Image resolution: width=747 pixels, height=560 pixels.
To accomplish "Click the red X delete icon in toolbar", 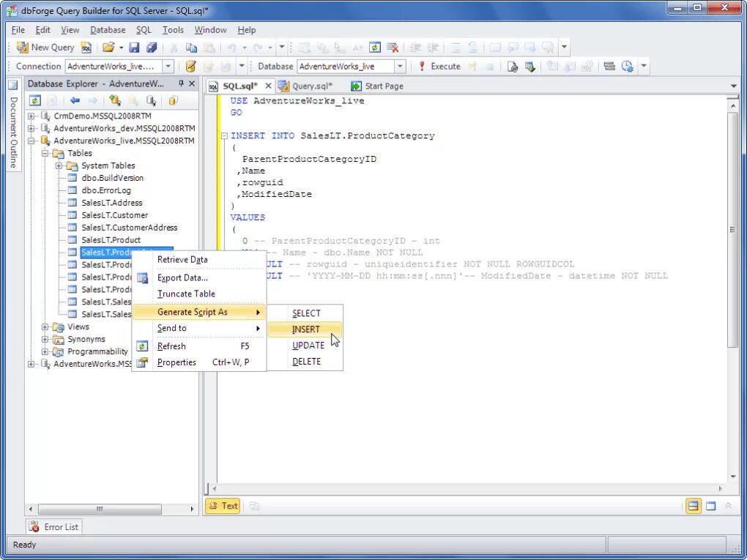I will click(x=393, y=47).
